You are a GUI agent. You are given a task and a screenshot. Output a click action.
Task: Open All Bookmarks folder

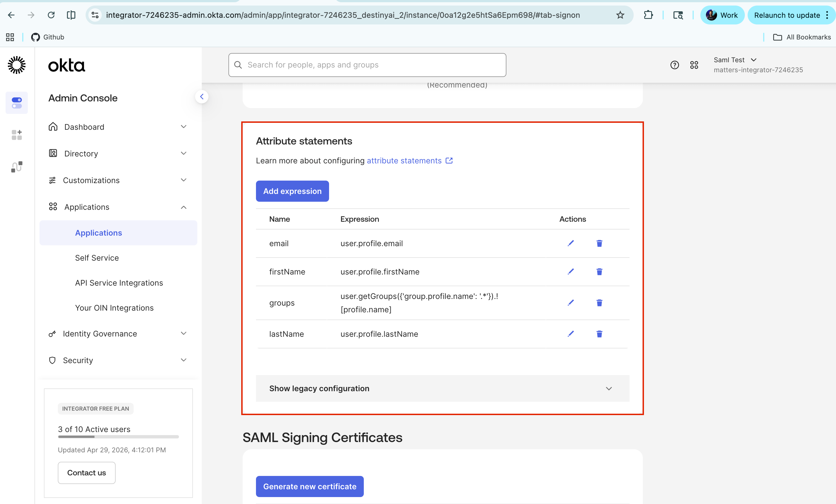(x=802, y=37)
